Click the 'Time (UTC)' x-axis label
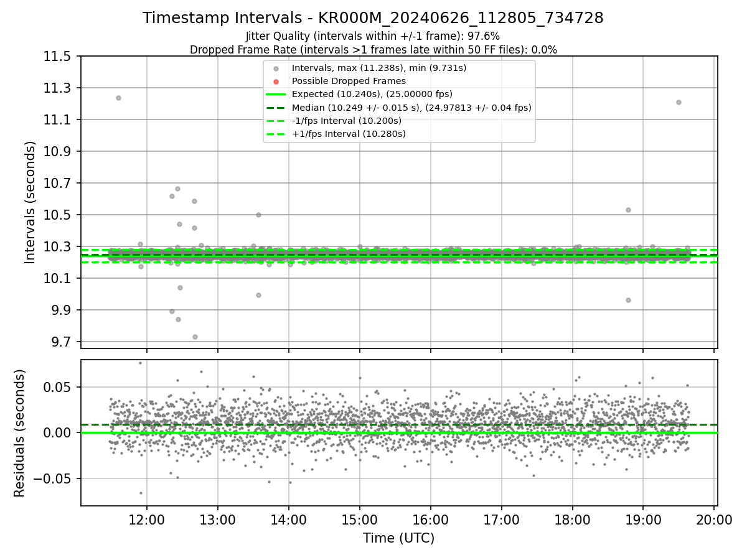 399,538
